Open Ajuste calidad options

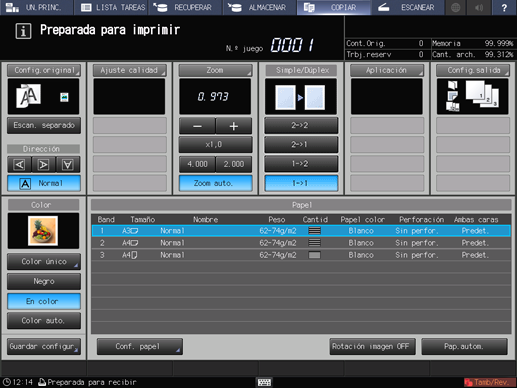[x=129, y=70]
